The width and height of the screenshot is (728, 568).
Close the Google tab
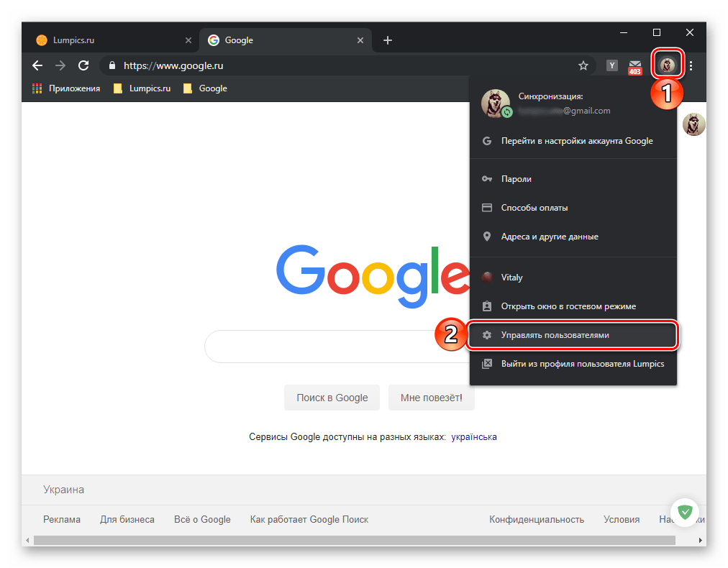point(360,40)
